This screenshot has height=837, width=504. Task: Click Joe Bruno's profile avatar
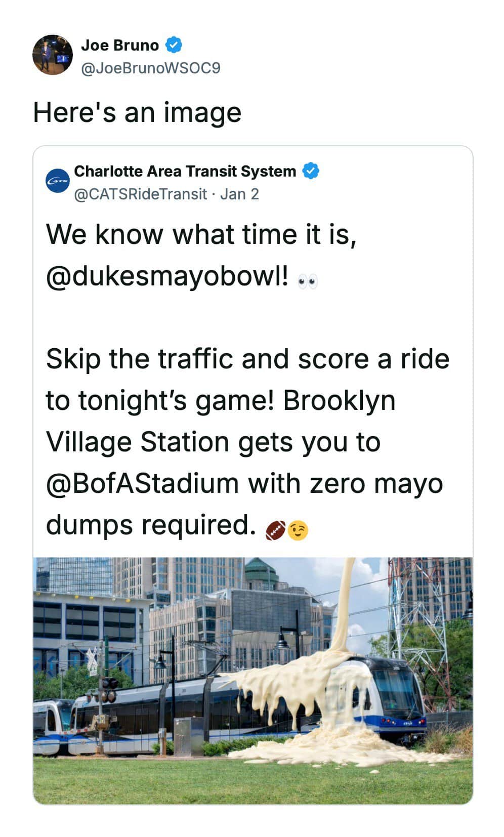click(53, 55)
